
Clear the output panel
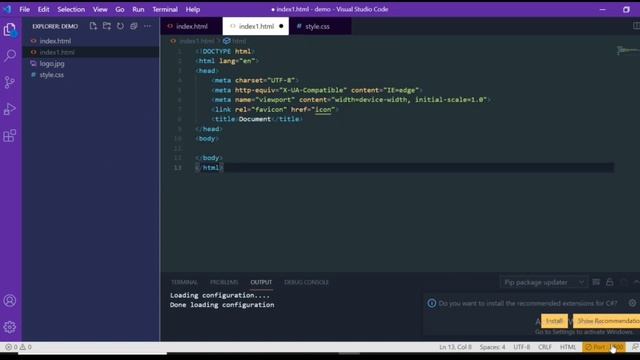tap(596, 282)
